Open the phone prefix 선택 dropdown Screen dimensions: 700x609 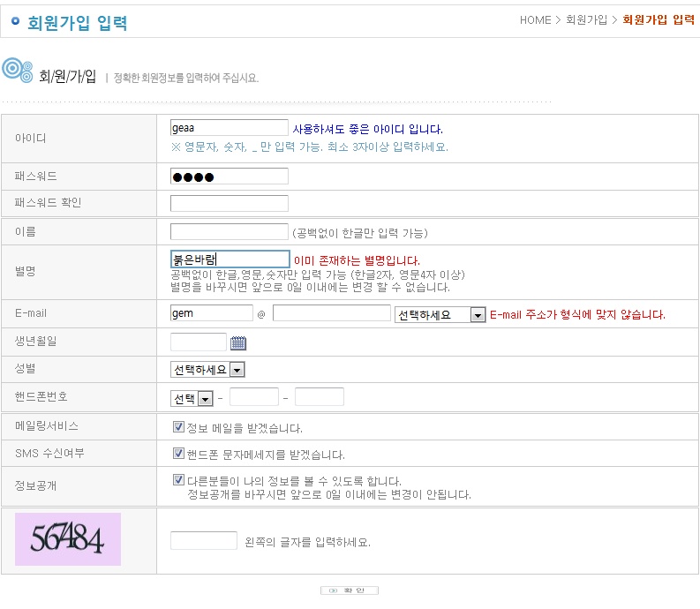192,399
